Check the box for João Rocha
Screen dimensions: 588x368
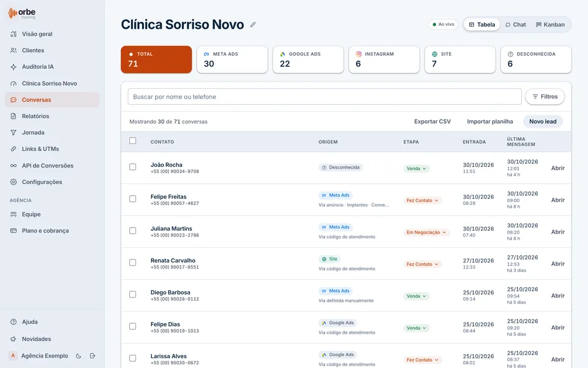pyautogui.click(x=133, y=167)
